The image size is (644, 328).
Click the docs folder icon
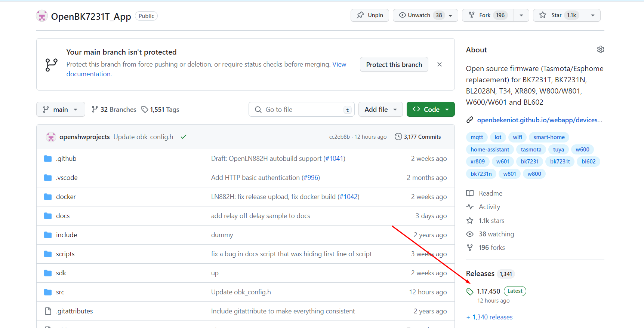pos(48,216)
